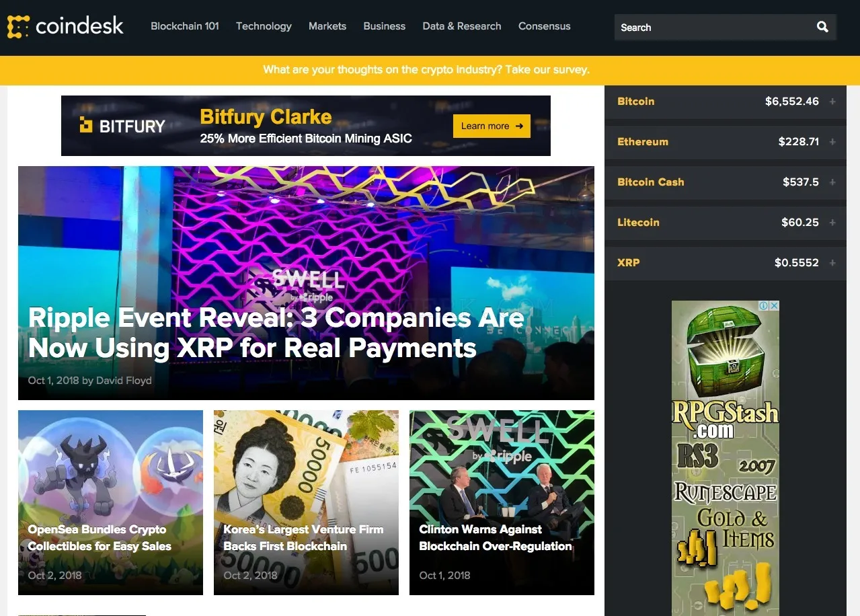Click the XRP label

pos(629,263)
